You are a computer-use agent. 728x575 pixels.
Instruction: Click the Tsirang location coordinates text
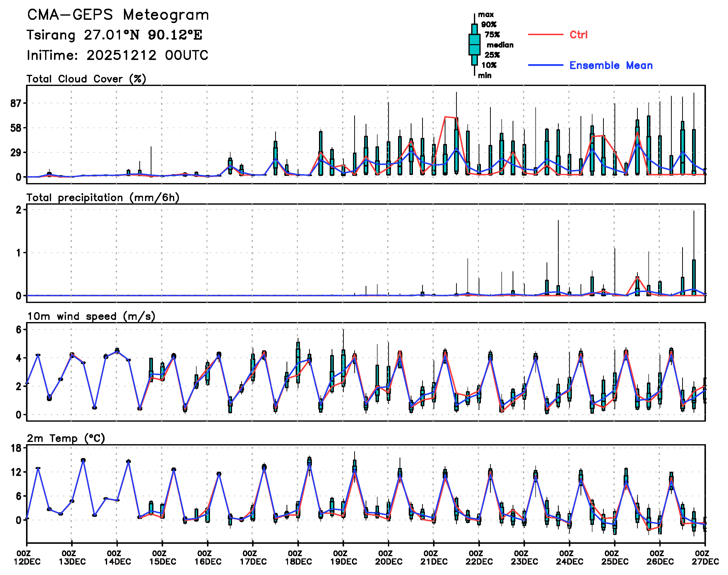115,35
